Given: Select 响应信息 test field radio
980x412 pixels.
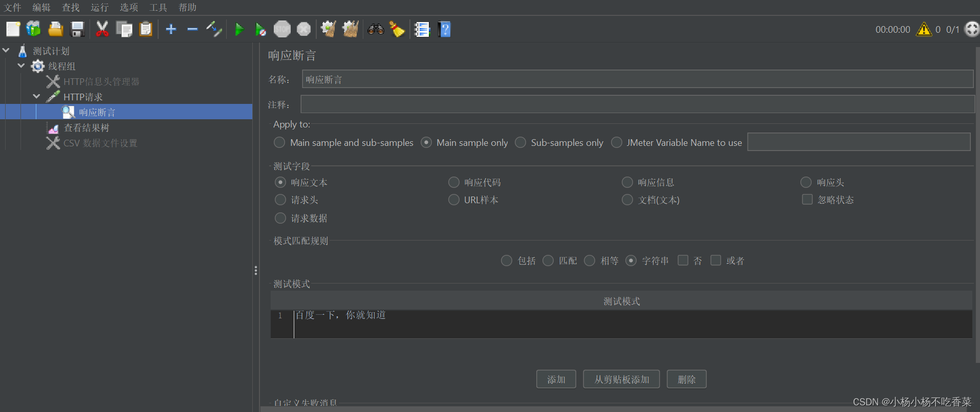Looking at the screenshot, I should pyautogui.click(x=627, y=182).
